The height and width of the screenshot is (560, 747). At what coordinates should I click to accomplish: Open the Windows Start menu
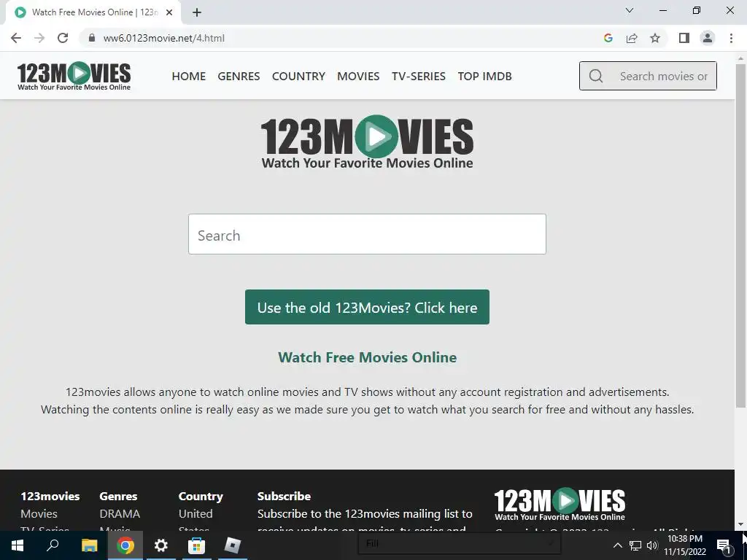point(18,545)
